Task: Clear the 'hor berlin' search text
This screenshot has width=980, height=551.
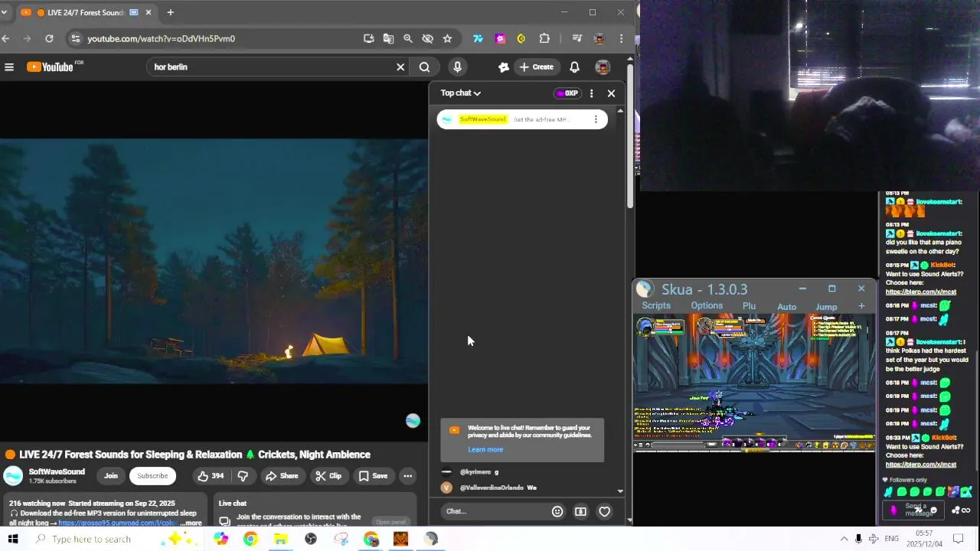Action: click(x=400, y=67)
